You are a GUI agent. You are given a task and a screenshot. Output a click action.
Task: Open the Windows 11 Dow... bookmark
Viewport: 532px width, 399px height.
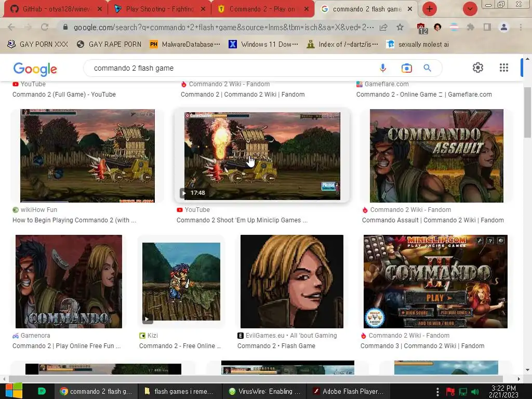264,44
